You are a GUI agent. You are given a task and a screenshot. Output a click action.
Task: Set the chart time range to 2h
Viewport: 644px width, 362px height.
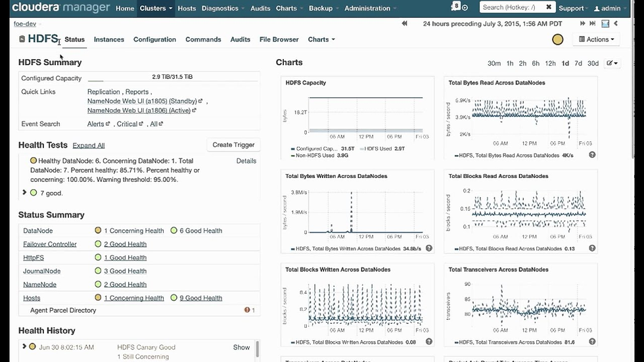tap(522, 63)
